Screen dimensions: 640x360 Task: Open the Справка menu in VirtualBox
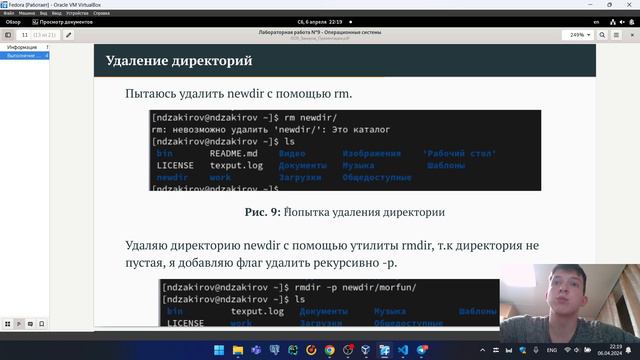point(101,13)
